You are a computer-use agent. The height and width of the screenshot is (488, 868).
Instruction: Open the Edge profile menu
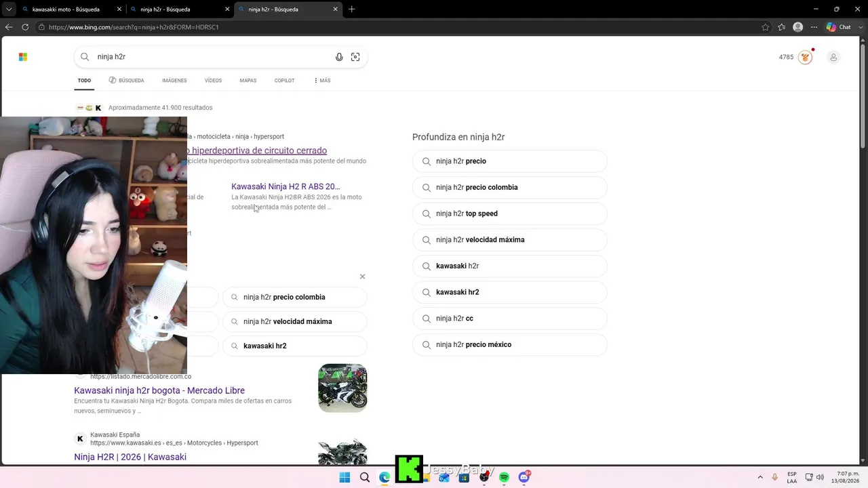(798, 27)
